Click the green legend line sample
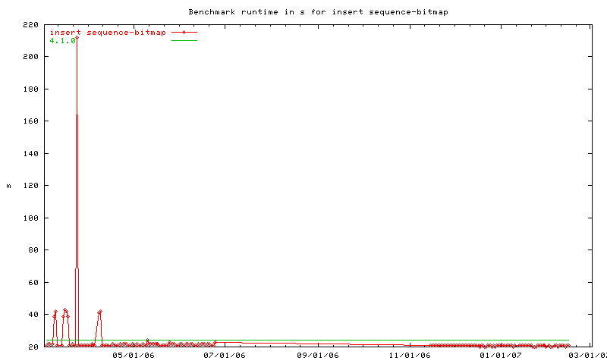The image size is (607, 364). pos(184,41)
